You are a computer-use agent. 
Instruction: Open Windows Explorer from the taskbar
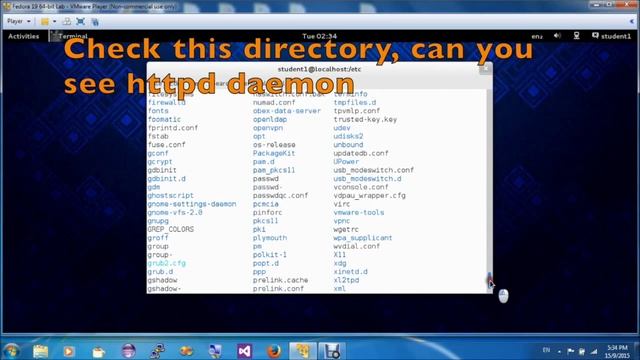click(40, 351)
